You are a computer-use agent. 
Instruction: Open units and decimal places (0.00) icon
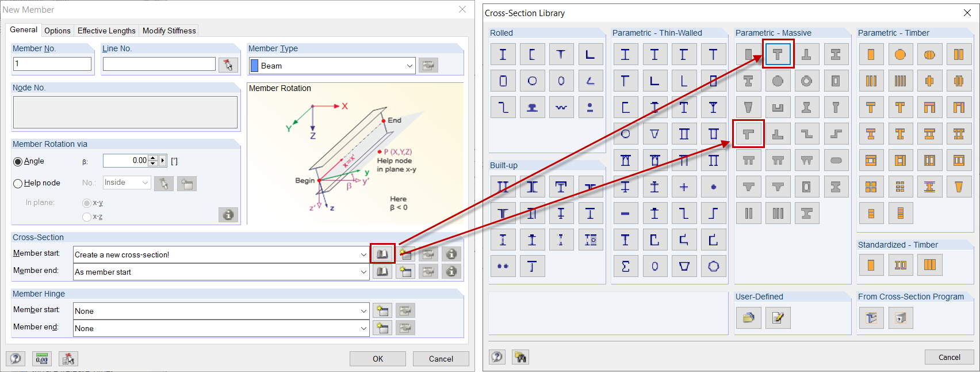point(42,359)
